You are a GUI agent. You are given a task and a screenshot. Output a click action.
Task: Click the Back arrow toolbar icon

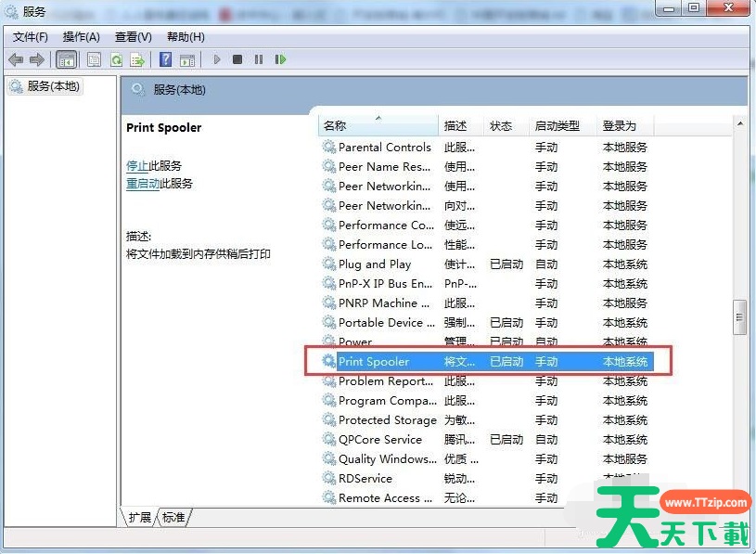[16, 59]
